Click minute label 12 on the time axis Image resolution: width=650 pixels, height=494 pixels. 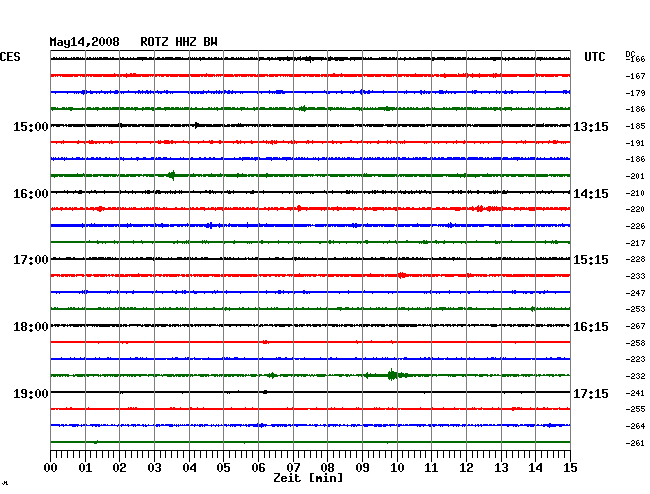[466, 468]
